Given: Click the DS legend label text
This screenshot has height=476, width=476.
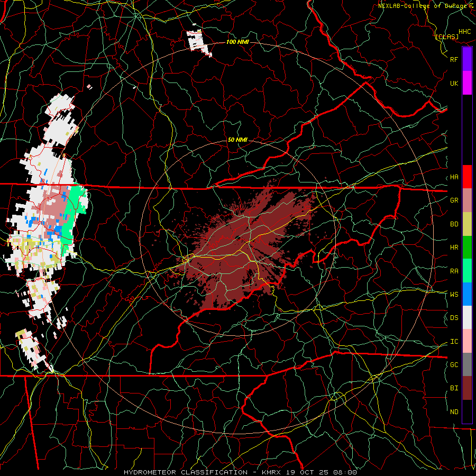Looking at the screenshot, I should (x=454, y=318).
